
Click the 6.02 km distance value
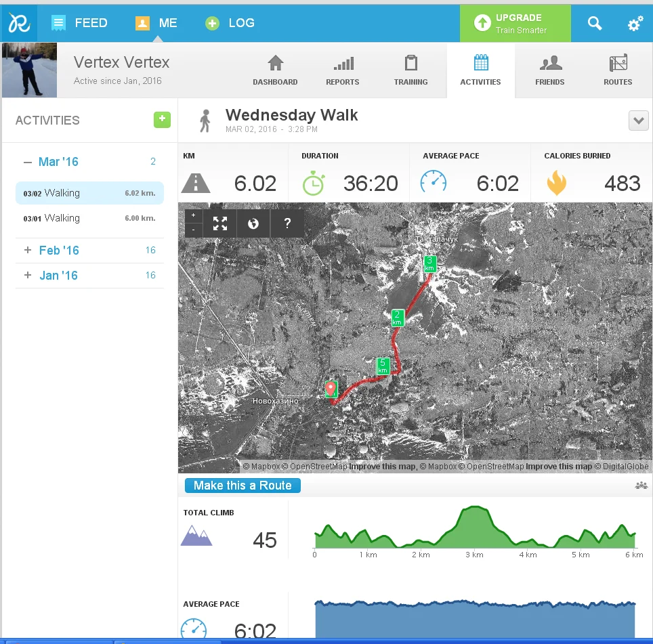pos(255,184)
